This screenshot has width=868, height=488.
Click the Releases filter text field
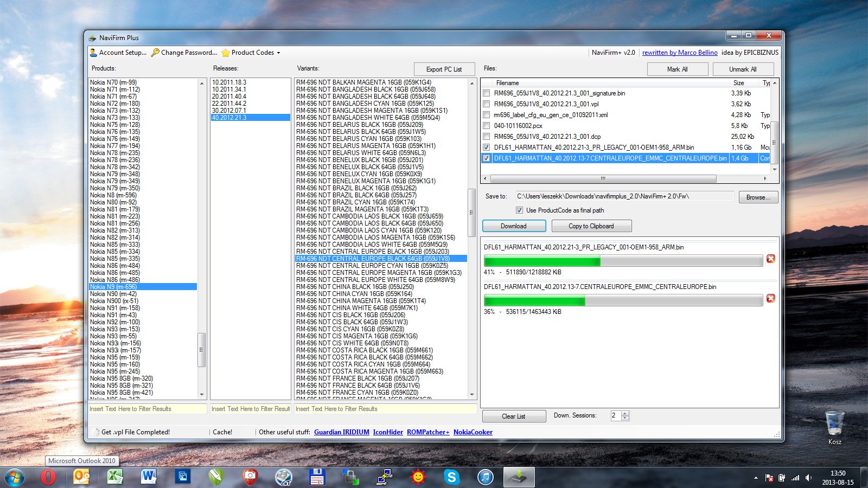pos(251,409)
